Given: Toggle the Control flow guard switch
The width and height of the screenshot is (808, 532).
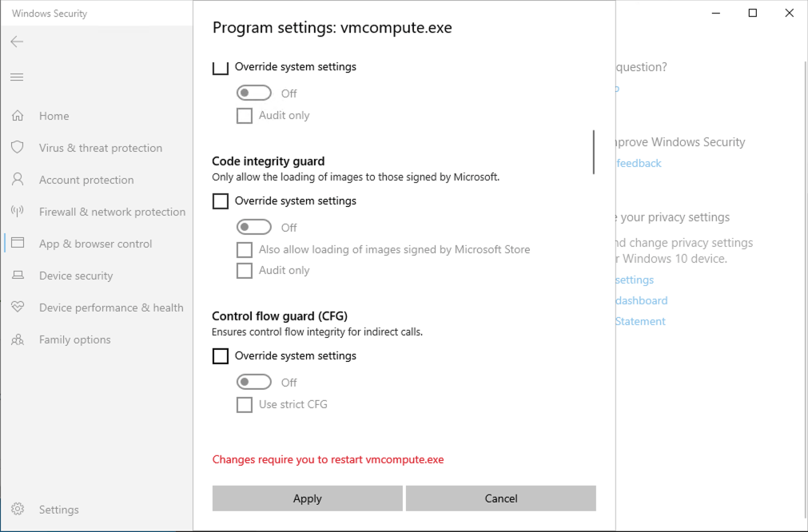Looking at the screenshot, I should pyautogui.click(x=254, y=382).
